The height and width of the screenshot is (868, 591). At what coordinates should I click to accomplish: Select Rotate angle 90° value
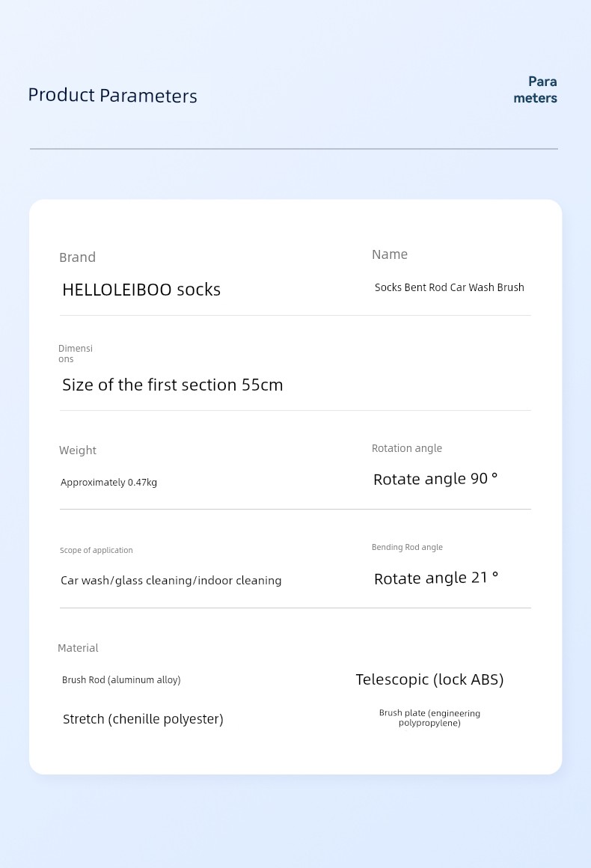tap(435, 479)
